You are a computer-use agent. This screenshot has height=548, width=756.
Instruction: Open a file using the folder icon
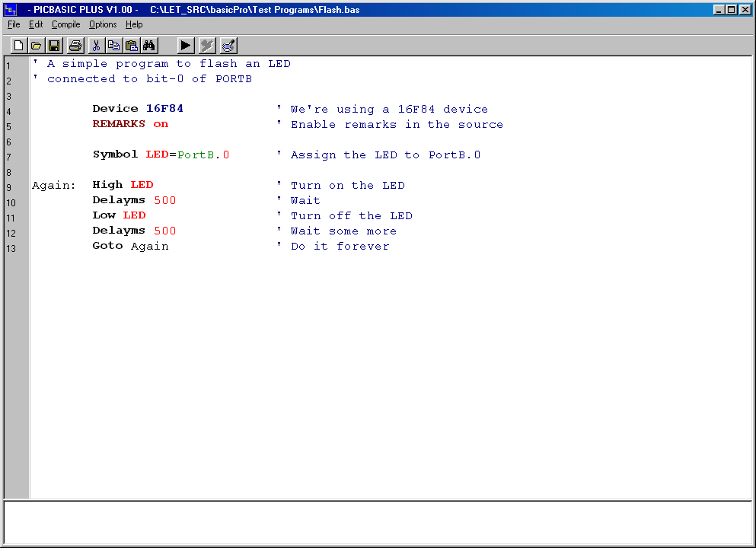pos(36,46)
